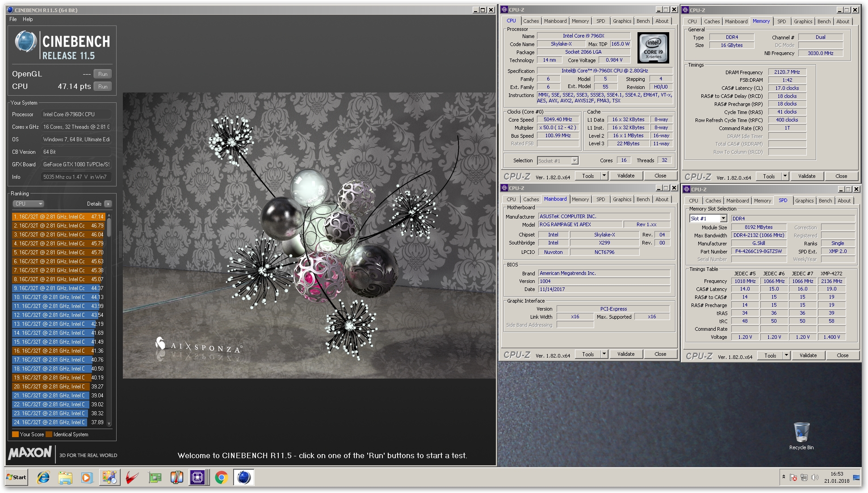
Task: Expand the ranking Details arrow
Action: pyautogui.click(x=108, y=204)
